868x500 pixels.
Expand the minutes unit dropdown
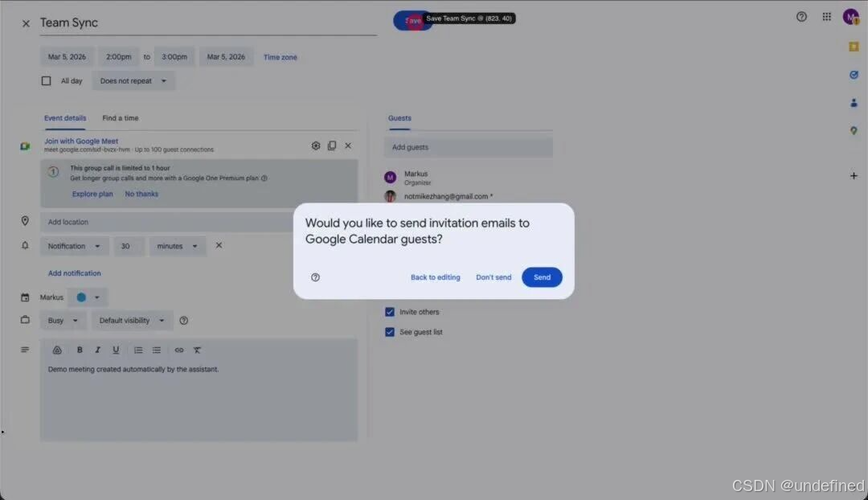tap(177, 246)
